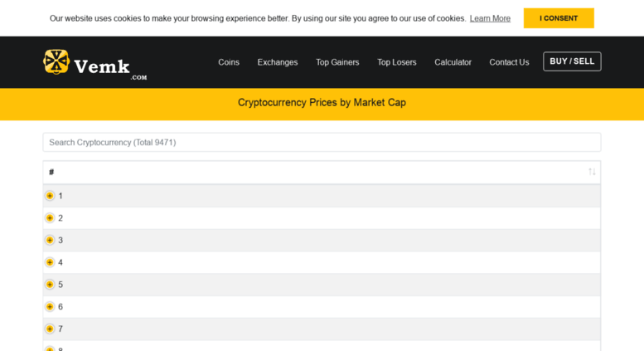Image resolution: width=644 pixels, height=351 pixels.
Task: Open the Exchanges page
Action: pos(277,62)
